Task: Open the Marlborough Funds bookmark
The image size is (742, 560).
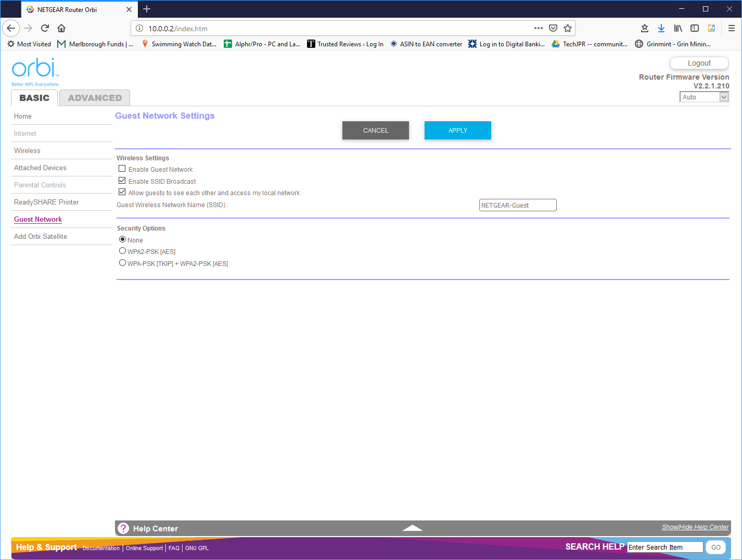Action: point(95,44)
